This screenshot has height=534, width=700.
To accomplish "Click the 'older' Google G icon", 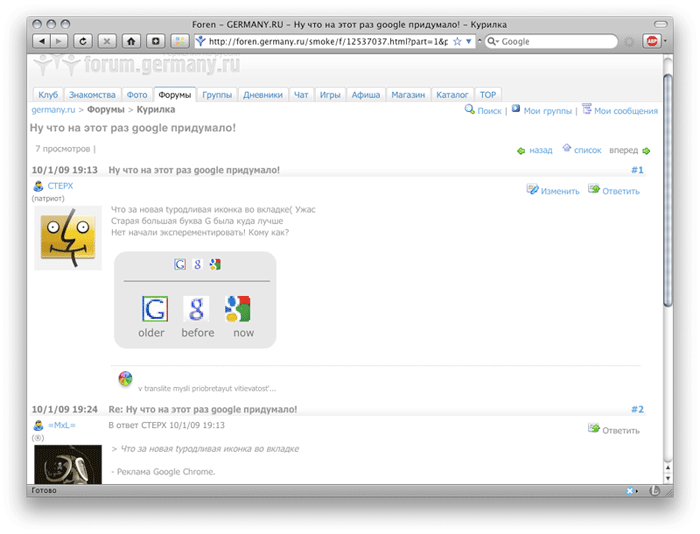I will 153,308.
